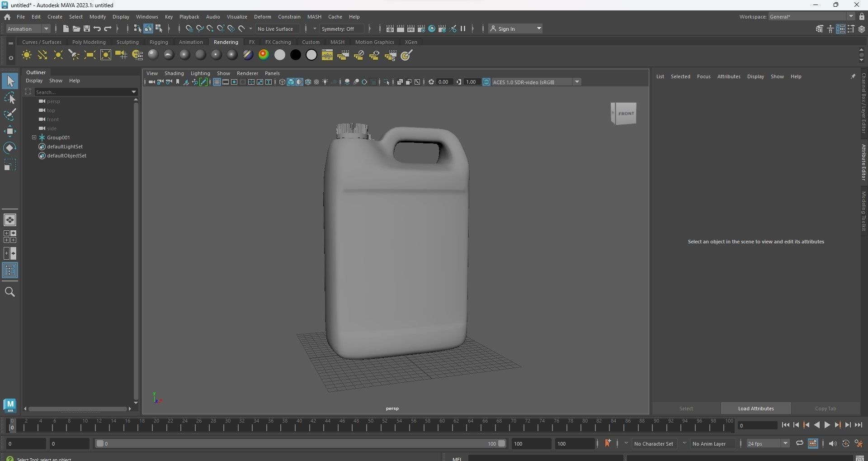Open the search magnifier in left sidebar
The image size is (868, 461).
pos(10,292)
